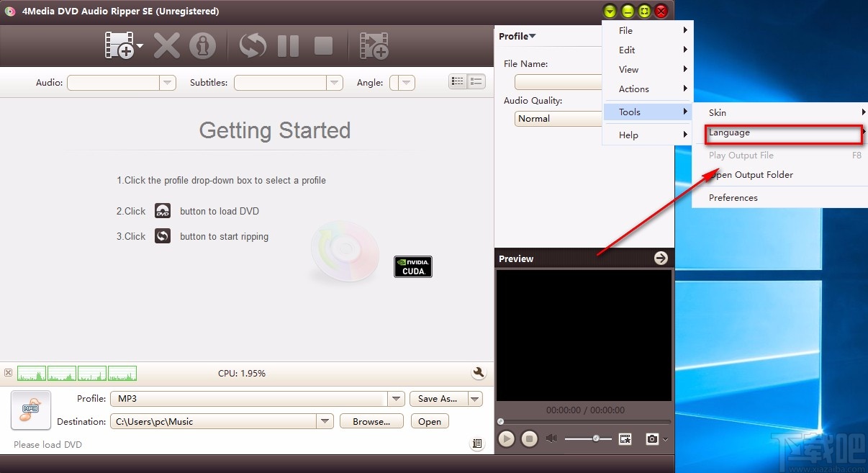868x473 pixels.
Task: Open the Load DVD dropdown arrow
Action: (140, 46)
